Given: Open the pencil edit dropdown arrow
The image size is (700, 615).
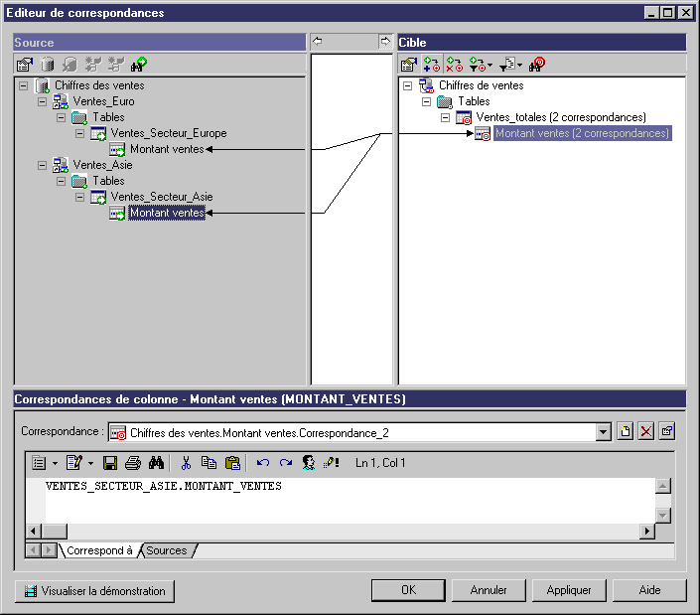Looking at the screenshot, I should coord(90,464).
